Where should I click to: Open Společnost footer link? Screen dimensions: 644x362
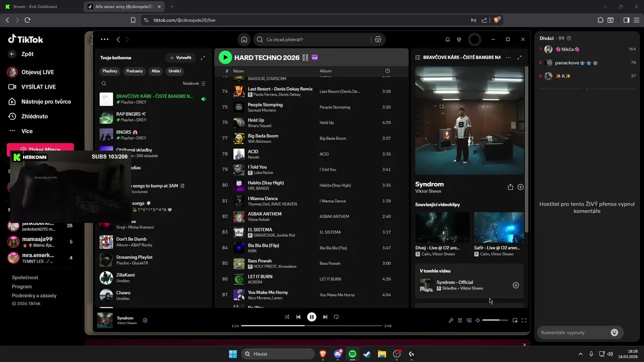pyautogui.click(x=25, y=278)
